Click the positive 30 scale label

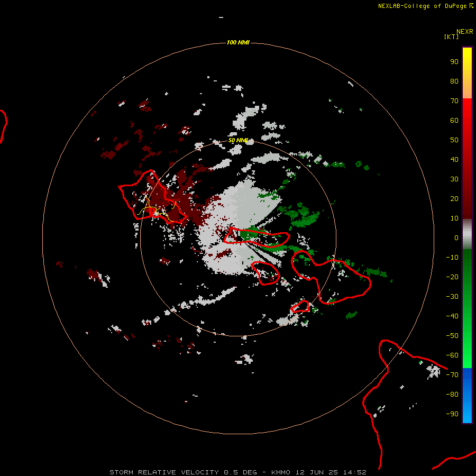click(454, 179)
